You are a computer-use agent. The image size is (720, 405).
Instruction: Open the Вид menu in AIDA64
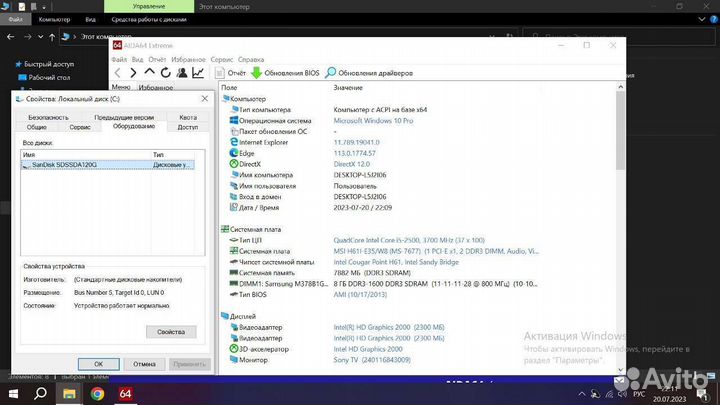pos(137,59)
